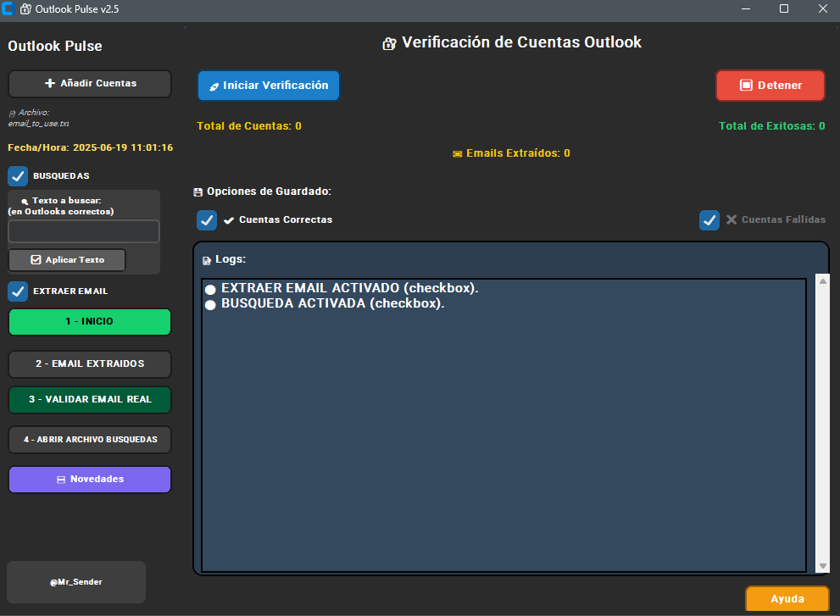Click the magnifier icon near Texto a buscar
840x616 pixels.
pos(25,199)
